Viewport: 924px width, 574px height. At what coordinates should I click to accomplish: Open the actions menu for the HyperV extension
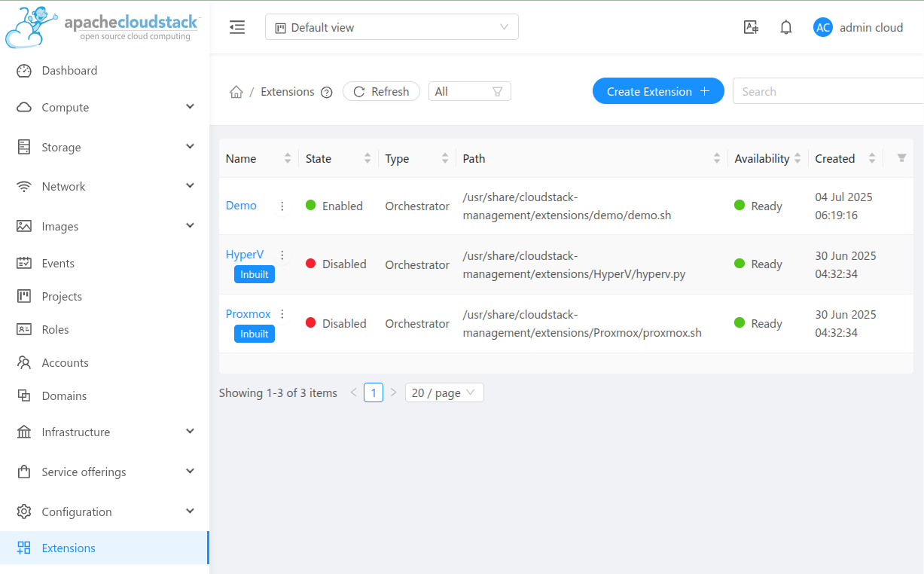[282, 255]
